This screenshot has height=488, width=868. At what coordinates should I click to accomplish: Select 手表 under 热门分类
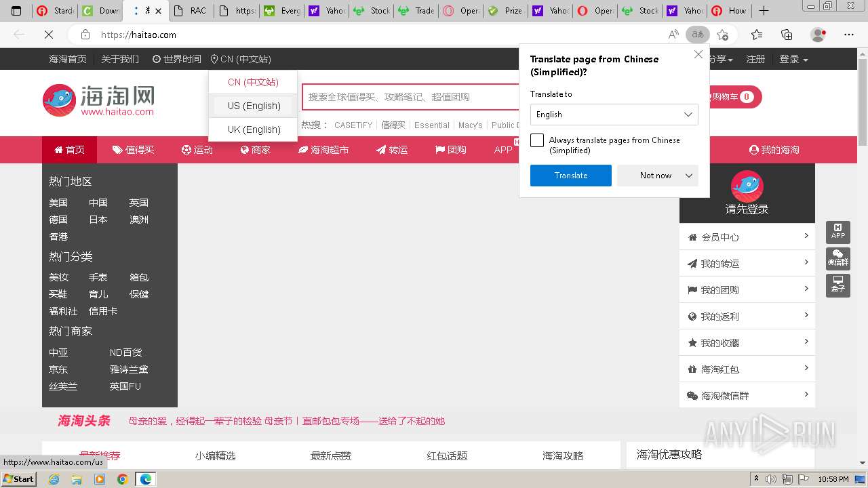(x=98, y=277)
